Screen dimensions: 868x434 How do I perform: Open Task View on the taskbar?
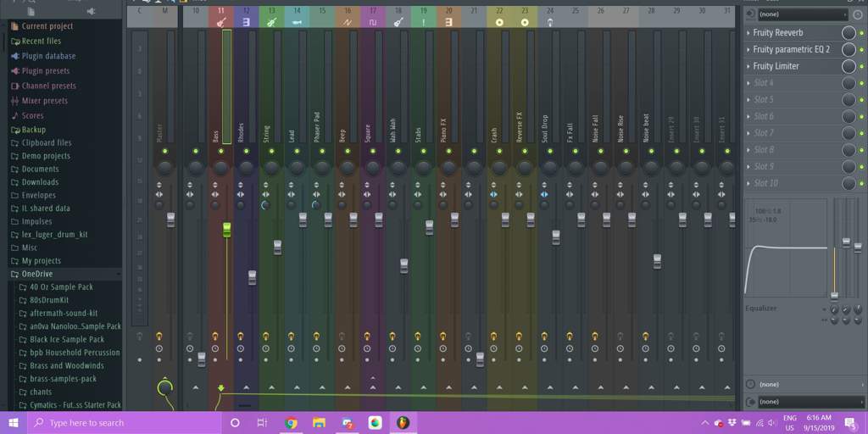pyautogui.click(x=262, y=423)
